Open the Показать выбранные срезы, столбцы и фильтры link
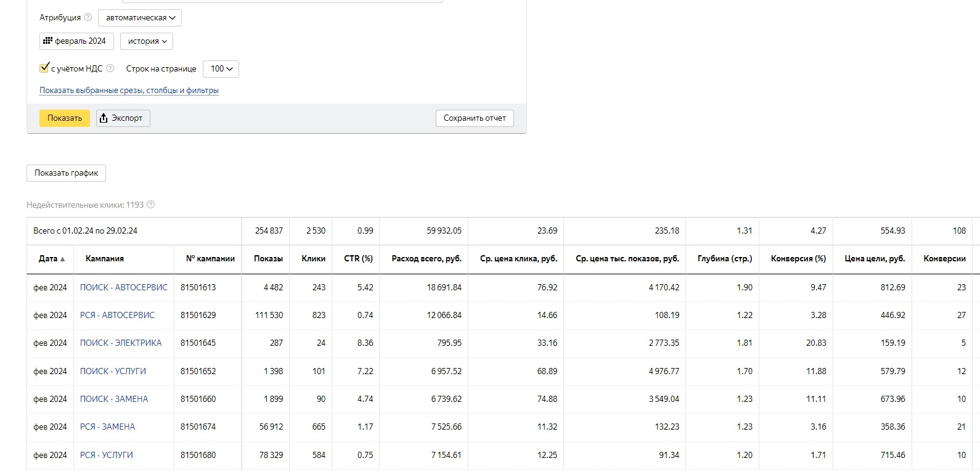This screenshot has width=980, height=474. tap(129, 91)
